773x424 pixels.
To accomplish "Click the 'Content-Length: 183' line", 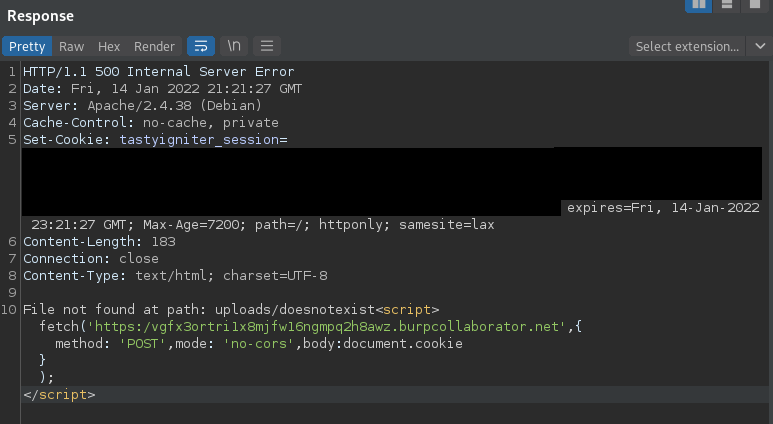I will (x=99, y=242).
